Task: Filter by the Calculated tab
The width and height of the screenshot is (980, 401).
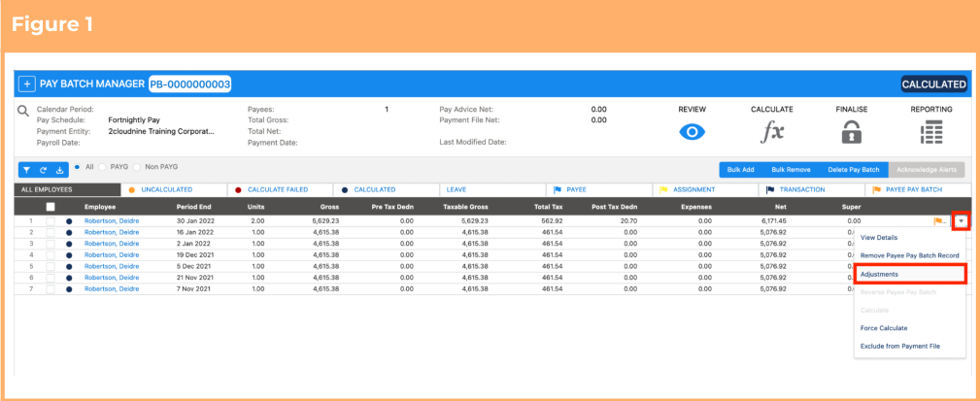Action: [387, 189]
